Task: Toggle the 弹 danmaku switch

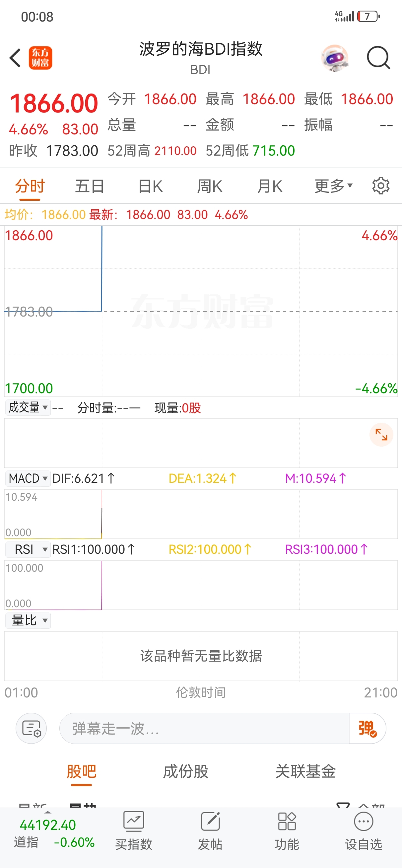Action: tap(367, 729)
